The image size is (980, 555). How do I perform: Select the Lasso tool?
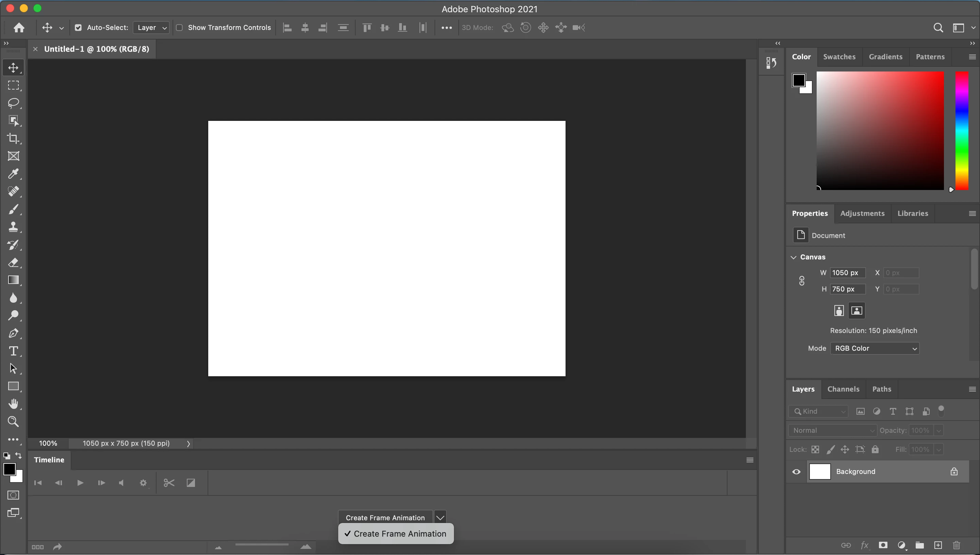(x=13, y=103)
